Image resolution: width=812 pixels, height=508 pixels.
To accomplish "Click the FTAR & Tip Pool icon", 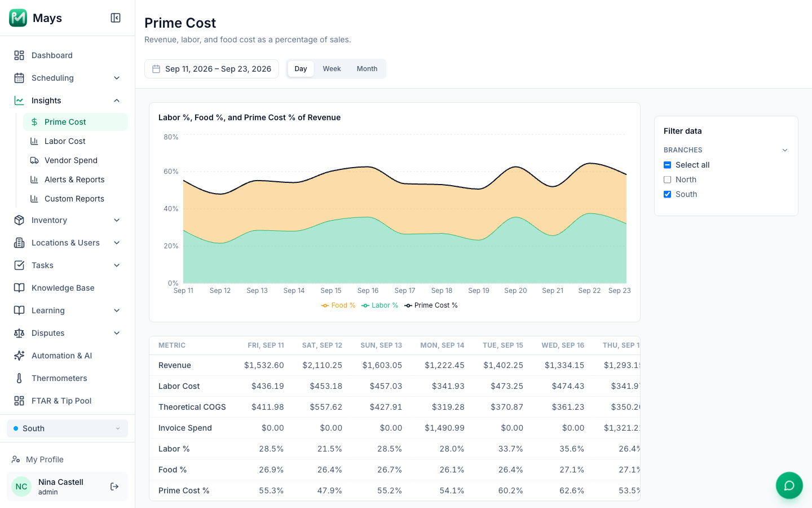I will point(19,401).
